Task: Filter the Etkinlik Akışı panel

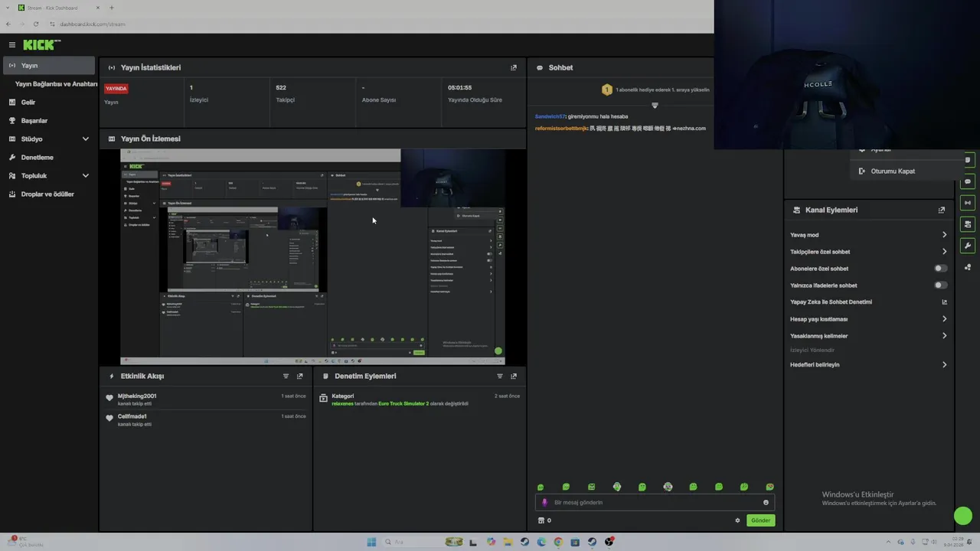Action: pos(286,377)
